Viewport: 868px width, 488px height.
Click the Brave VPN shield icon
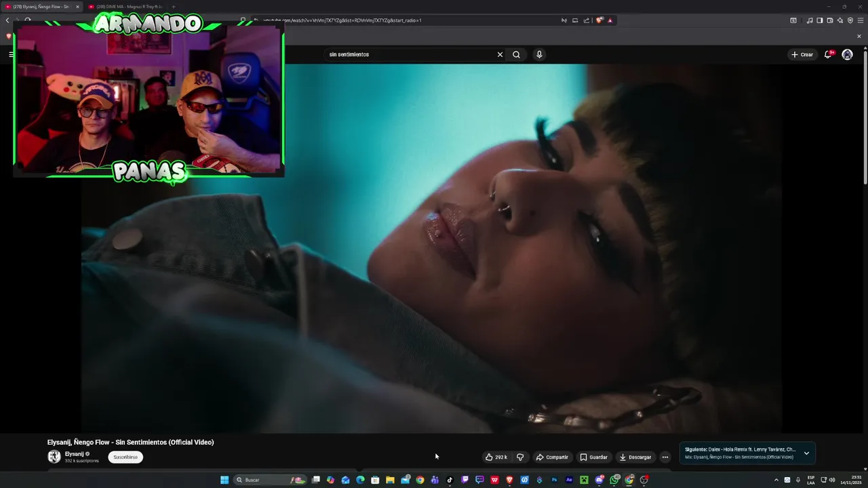coord(850,20)
